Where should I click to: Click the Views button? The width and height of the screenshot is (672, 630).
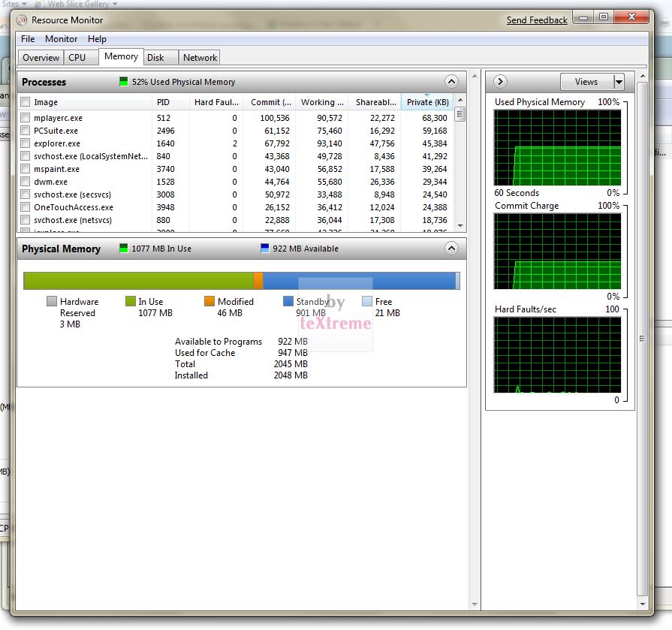[x=586, y=81]
